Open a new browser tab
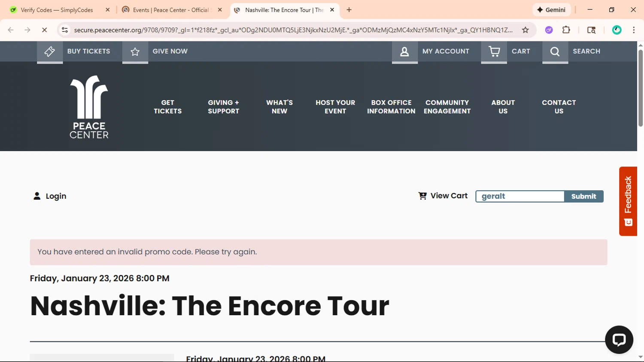This screenshot has width=644, height=362. [x=349, y=10]
